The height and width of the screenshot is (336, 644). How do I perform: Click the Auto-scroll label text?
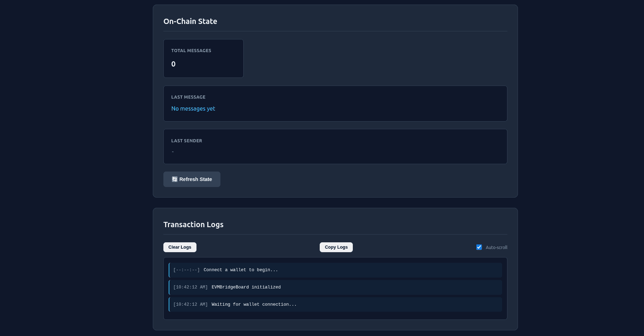coord(496,247)
